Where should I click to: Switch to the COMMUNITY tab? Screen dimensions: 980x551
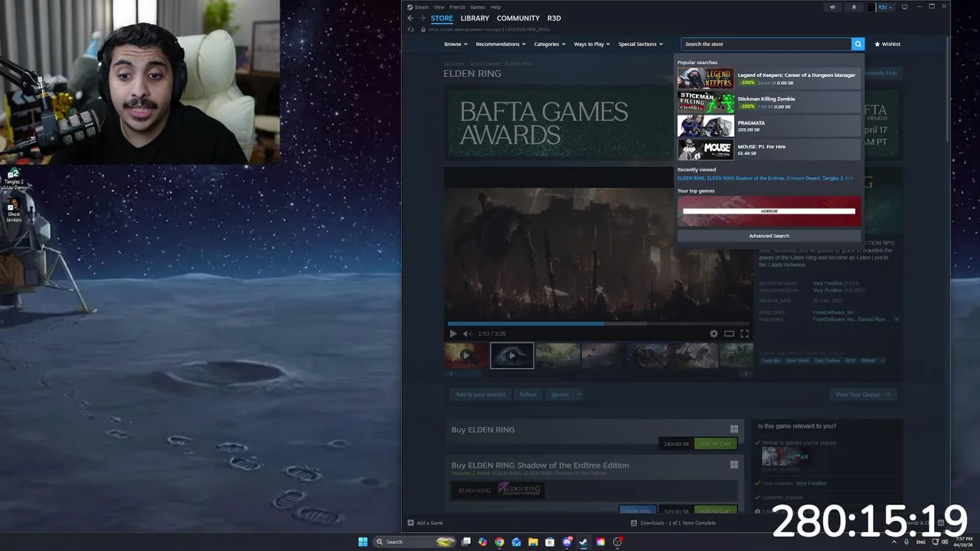[518, 18]
